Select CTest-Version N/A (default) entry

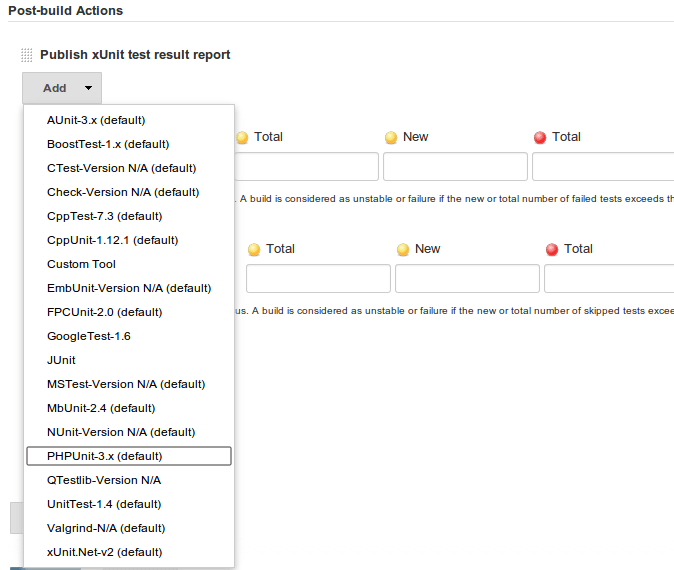click(x=129, y=168)
